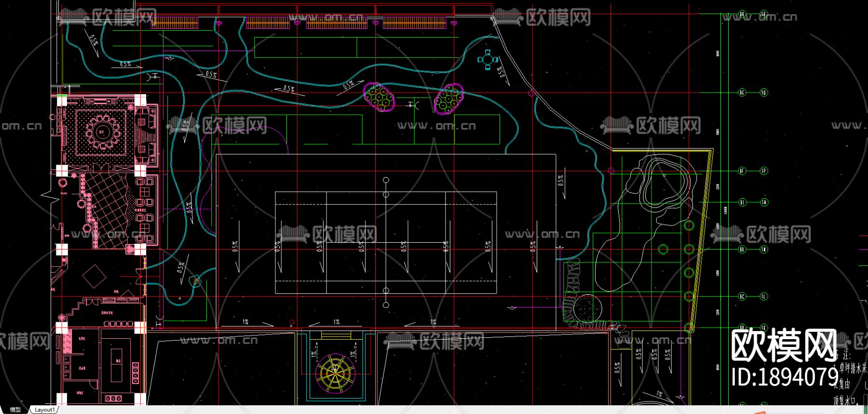Switch to the 模型 model tab

15,410
